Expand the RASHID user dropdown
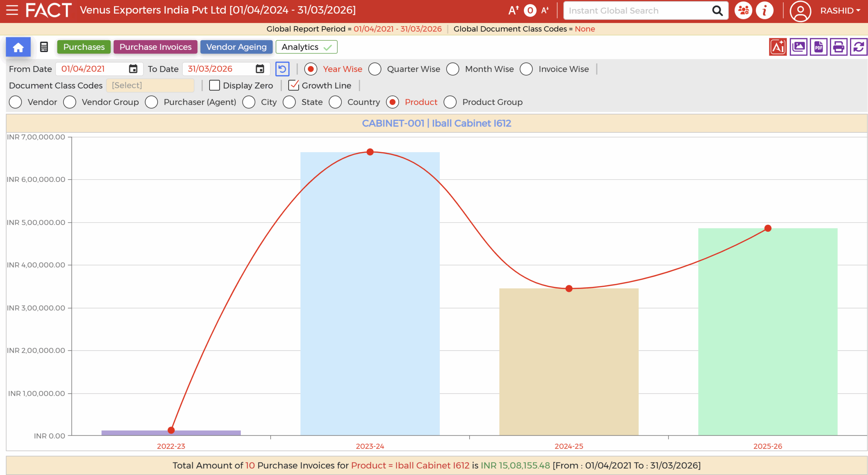 point(840,11)
